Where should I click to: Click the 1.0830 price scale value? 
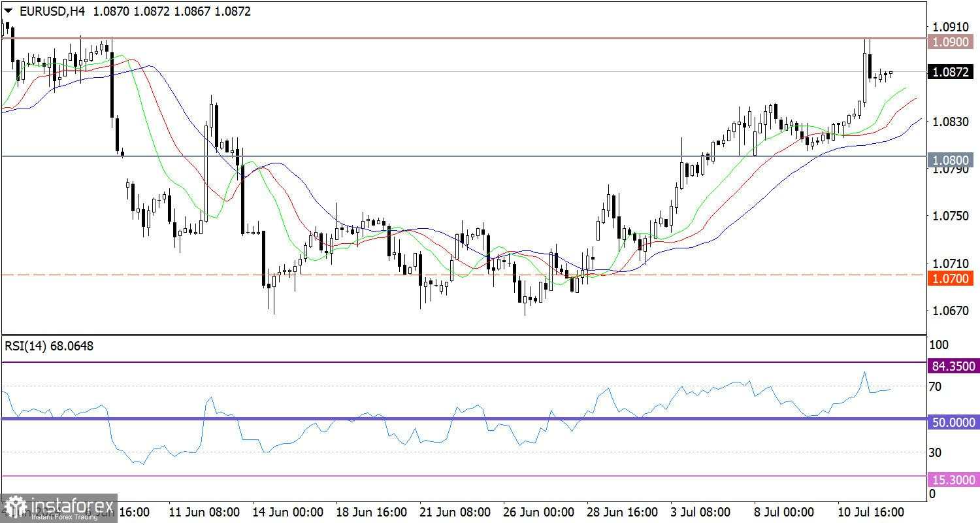pos(951,122)
